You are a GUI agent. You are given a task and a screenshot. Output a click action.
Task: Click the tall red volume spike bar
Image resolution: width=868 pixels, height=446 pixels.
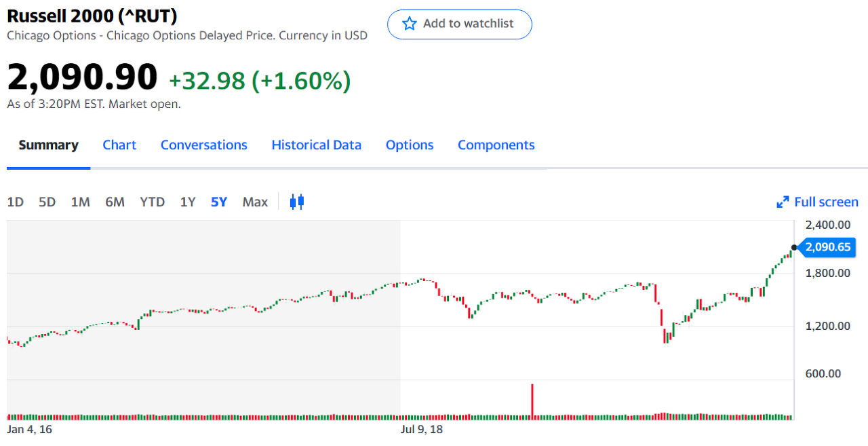pyautogui.click(x=532, y=401)
